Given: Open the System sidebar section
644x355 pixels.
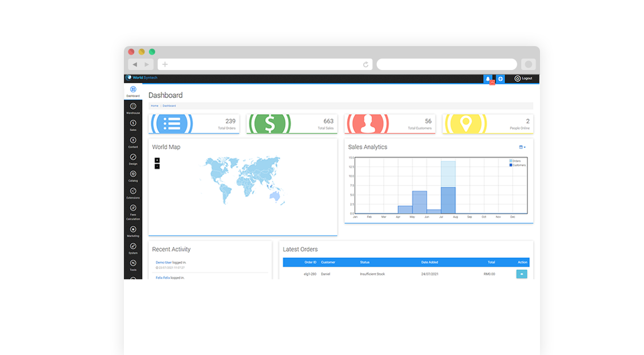Looking at the screenshot, I should [133, 247].
